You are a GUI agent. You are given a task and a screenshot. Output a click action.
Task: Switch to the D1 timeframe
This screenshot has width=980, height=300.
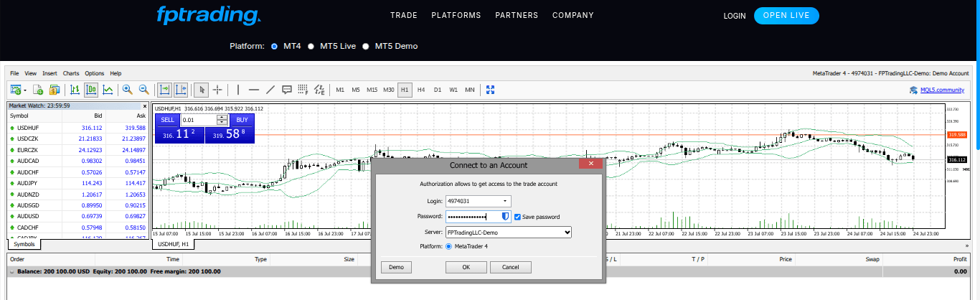click(x=438, y=90)
